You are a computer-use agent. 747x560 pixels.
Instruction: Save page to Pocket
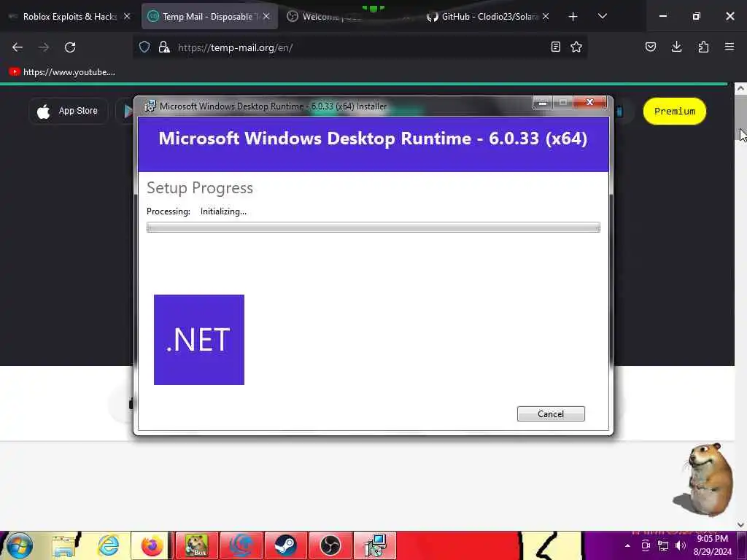coord(651,47)
